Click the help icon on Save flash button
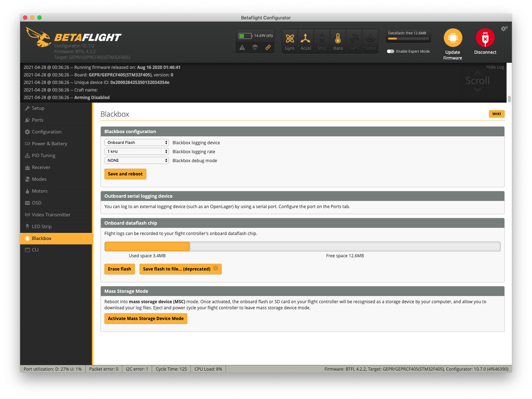The image size is (532, 399). tap(216, 268)
